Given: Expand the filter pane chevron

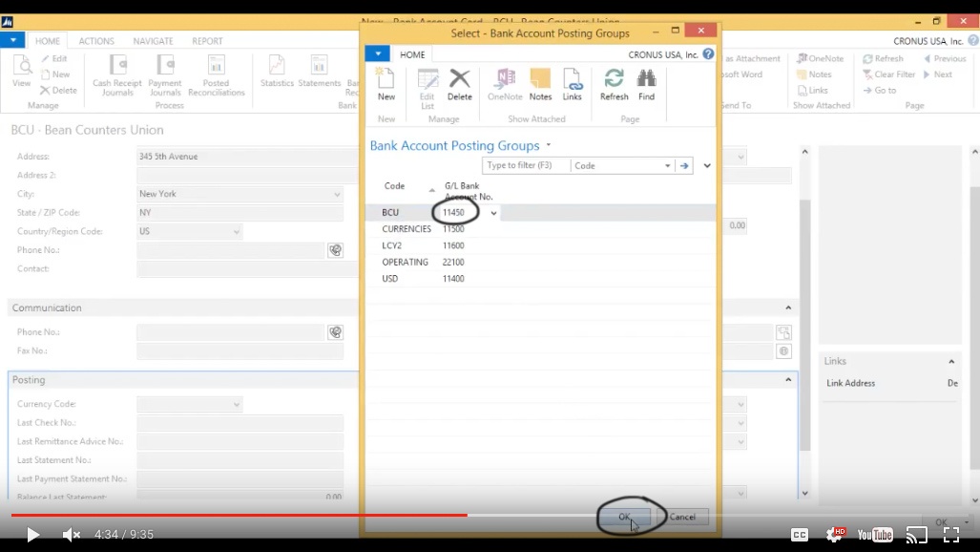Looking at the screenshot, I should tap(707, 166).
